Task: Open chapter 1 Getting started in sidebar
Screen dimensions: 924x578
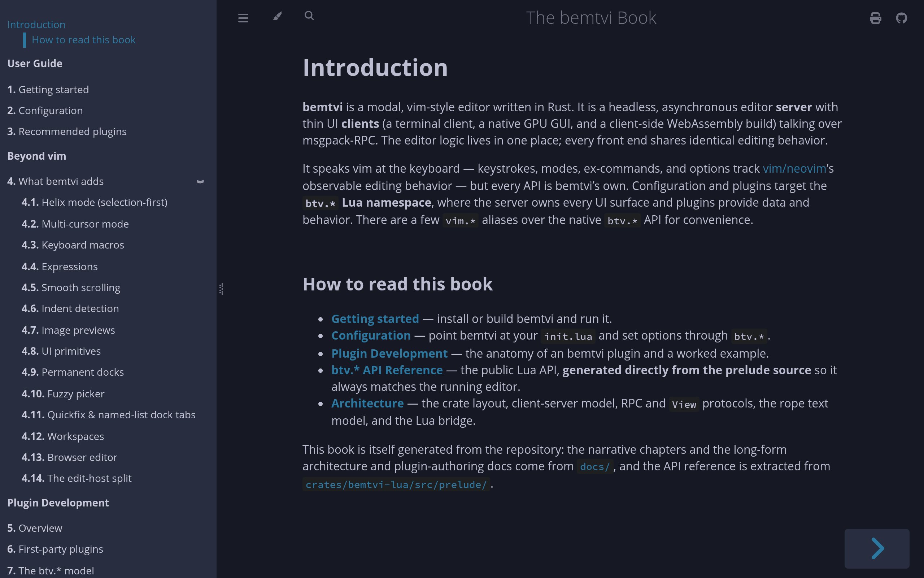Action: click(x=48, y=90)
